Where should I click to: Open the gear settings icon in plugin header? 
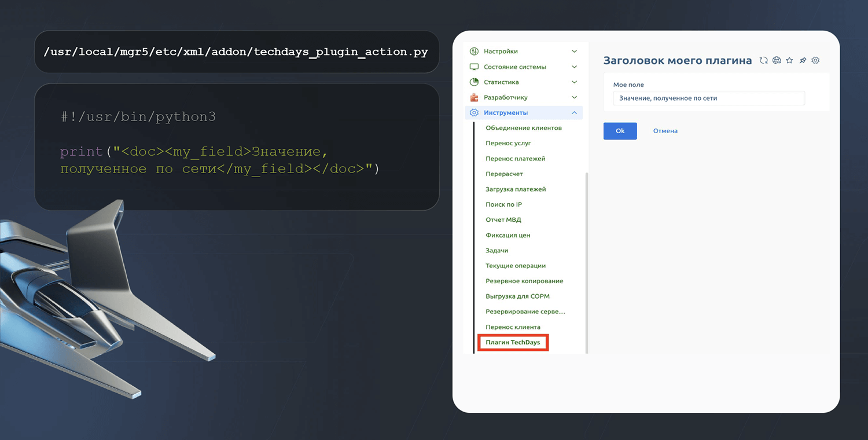[x=815, y=60]
